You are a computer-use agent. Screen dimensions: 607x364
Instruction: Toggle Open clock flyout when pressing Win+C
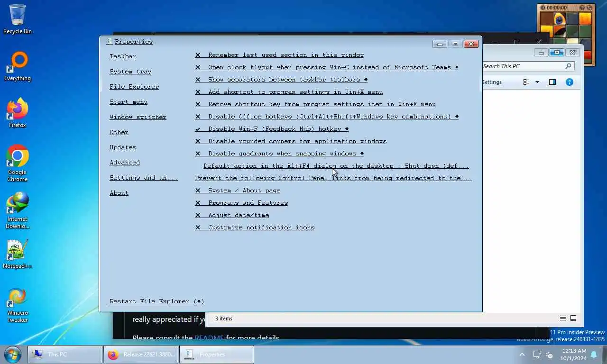pyautogui.click(x=327, y=67)
